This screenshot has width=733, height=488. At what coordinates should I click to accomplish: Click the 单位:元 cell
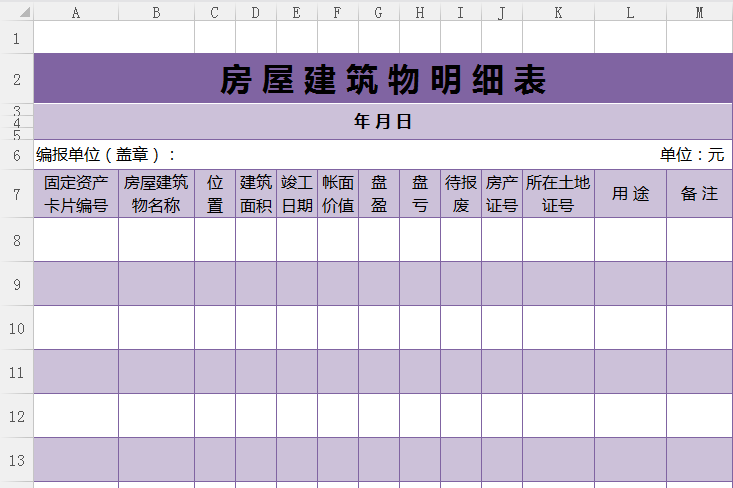coord(691,155)
